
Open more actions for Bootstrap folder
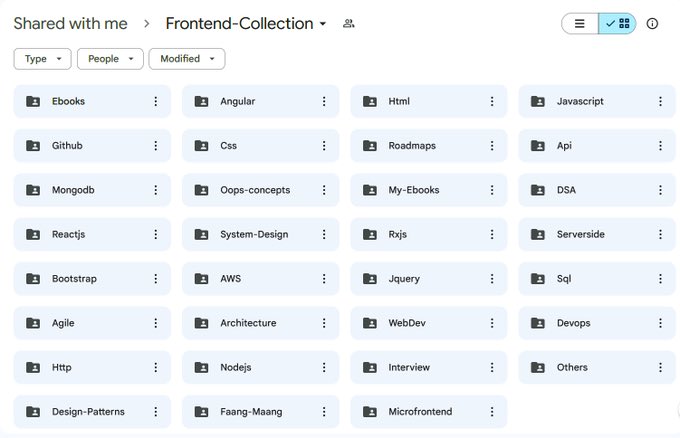pyautogui.click(x=156, y=279)
